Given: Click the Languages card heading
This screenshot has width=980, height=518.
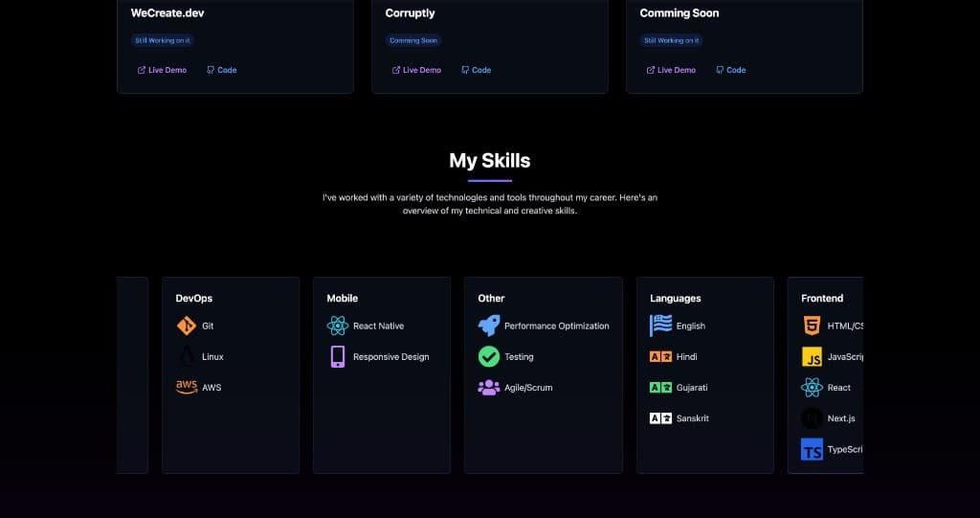Looking at the screenshot, I should [676, 299].
